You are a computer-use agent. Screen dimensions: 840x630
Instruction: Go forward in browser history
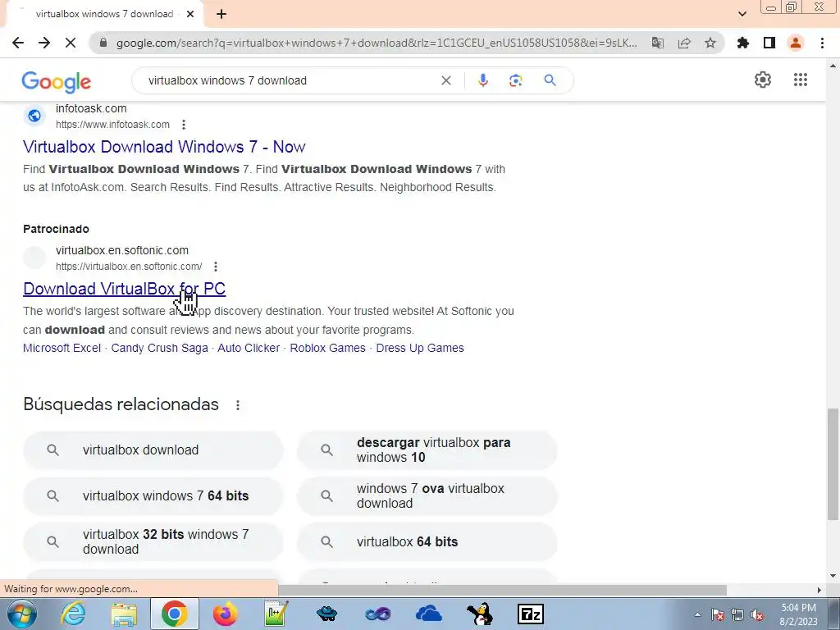(x=44, y=43)
